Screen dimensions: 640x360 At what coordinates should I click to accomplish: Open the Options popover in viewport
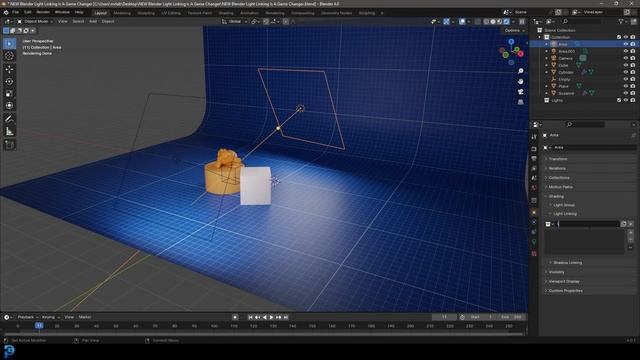coord(514,31)
